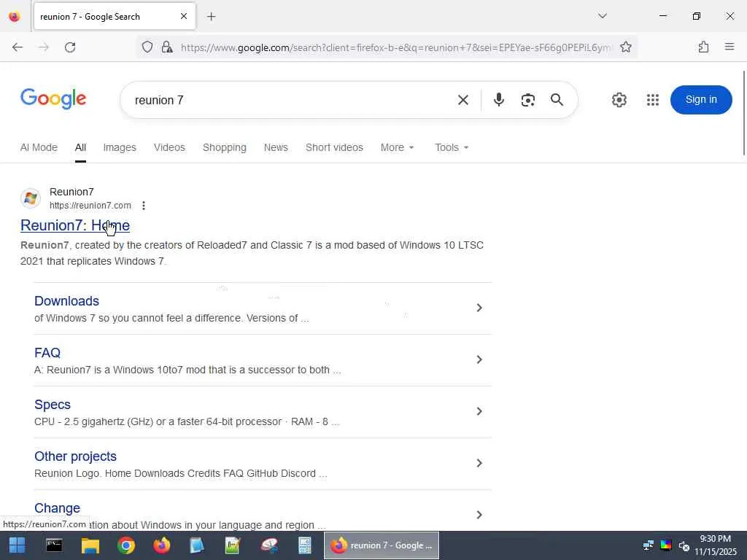747x560 pixels.
Task: Click the site security padlock icon
Action: (x=167, y=47)
